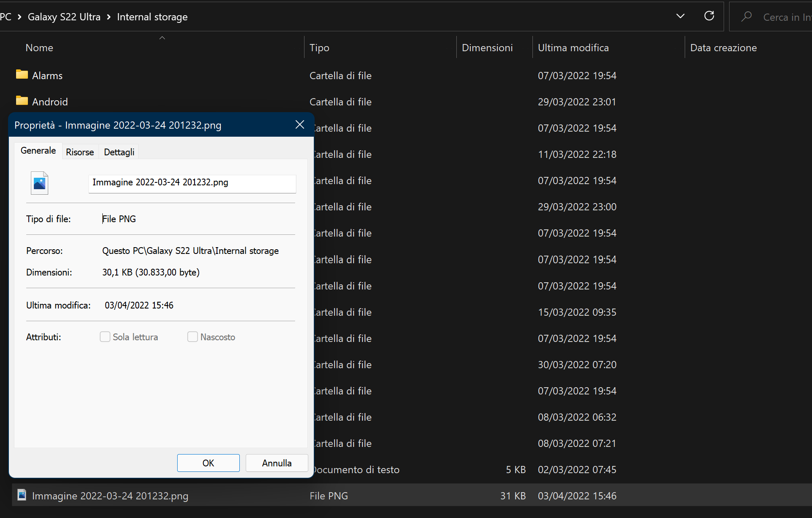This screenshot has height=518, width=812.
Task: Click the Immagine PNG file icon in list
Action: pos(22,495)
